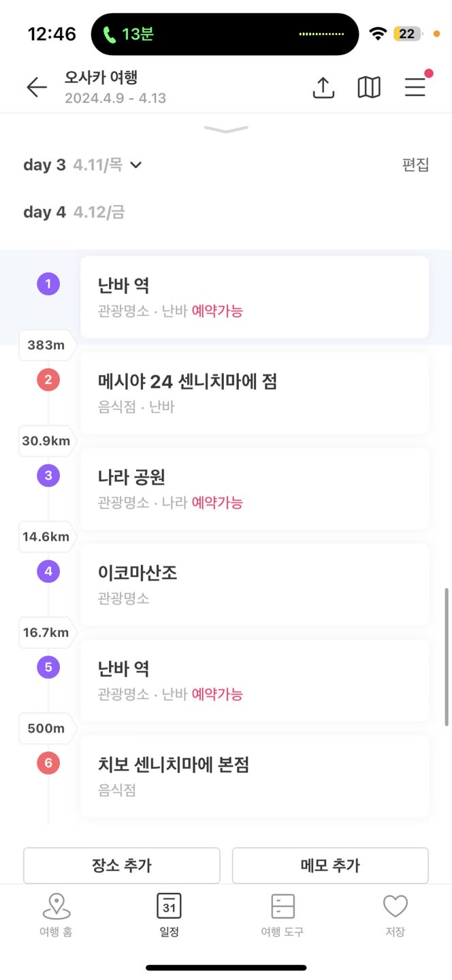Switch to 여행 홈 tab
The height and width of the screenshot is (980, 452).
pyautogui.click(x=56, y=916)
